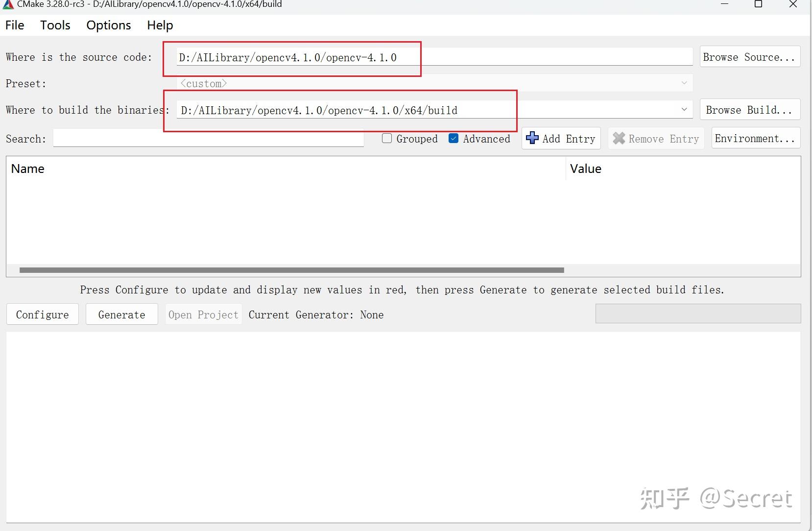812x531 pixels.
Task: Open the Help menu
Action: [x=160, y=25]
